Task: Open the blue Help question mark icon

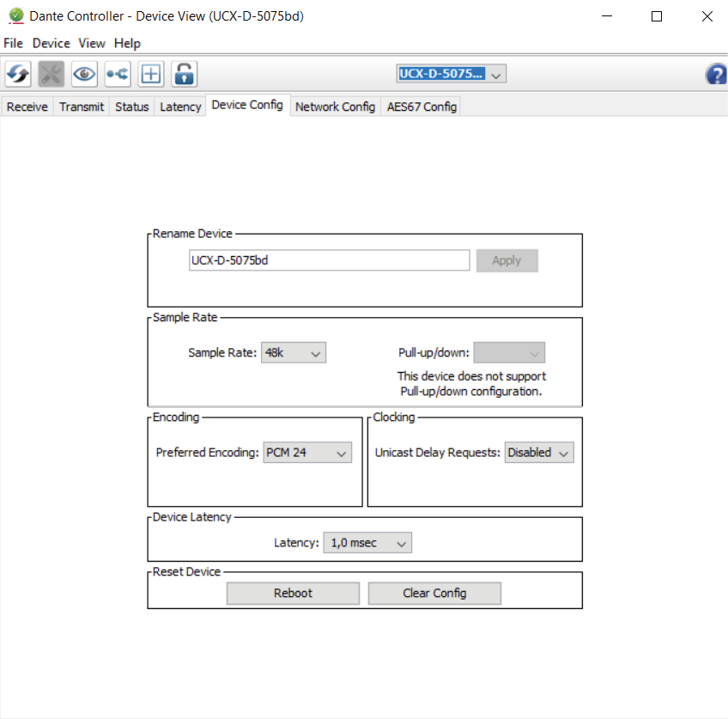Action: (x=716, y=75)
